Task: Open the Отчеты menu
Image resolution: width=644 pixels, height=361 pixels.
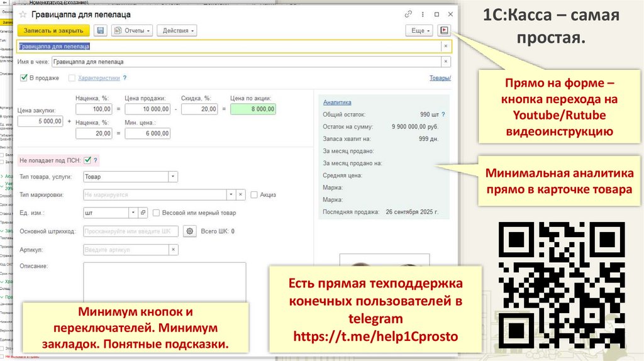Action: pos(131,30)
